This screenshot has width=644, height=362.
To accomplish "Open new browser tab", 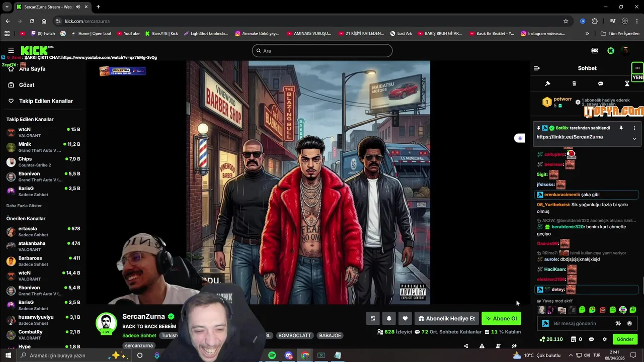I will pos(98,7).
